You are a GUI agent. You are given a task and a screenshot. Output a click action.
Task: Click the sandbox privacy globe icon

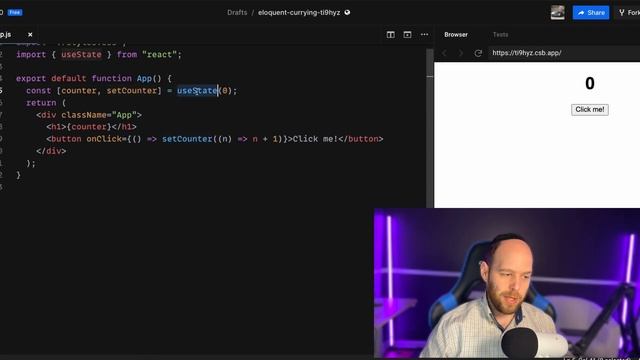coord(347,13)
